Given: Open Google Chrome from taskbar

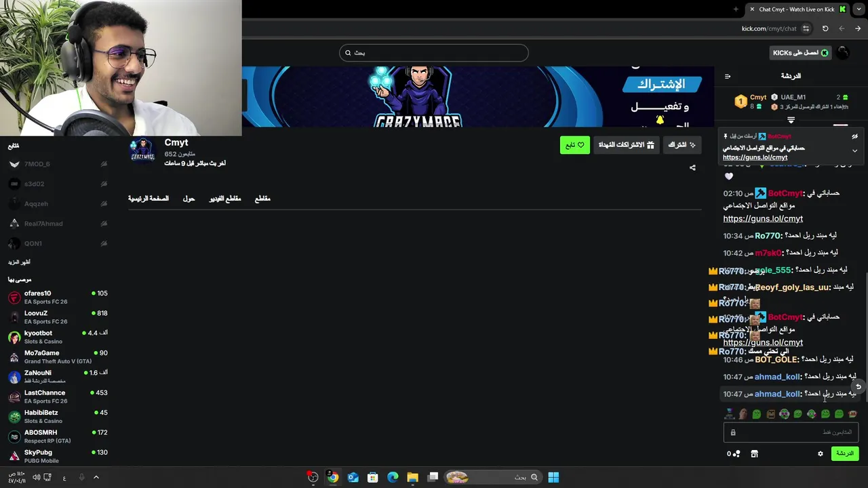Looking at the screenshot, I should point(333,477).
